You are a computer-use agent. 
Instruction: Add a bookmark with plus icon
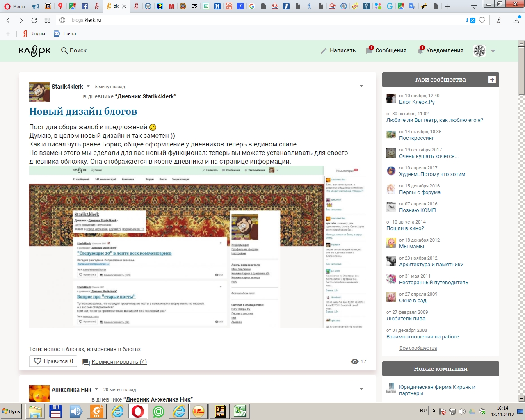point(8,34)
